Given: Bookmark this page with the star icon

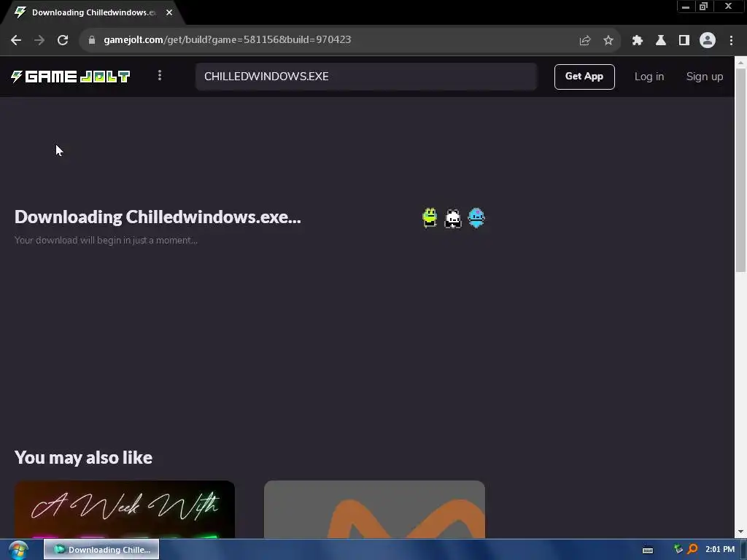Looking at the screenshot, I should pyautogui.click(x=608, y=41).
